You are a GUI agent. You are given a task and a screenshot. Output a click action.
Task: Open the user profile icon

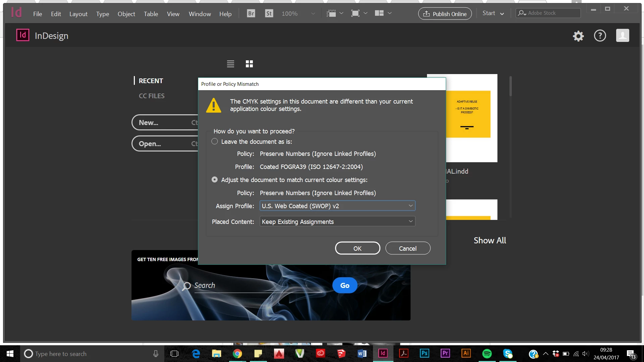[623, 36]
